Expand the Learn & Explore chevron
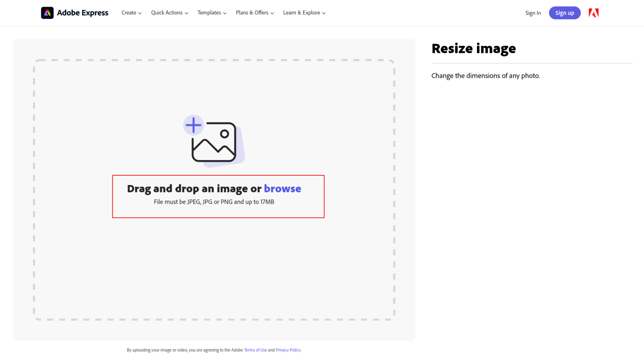Screen dimensions: 644x362 tap(324, 13)
